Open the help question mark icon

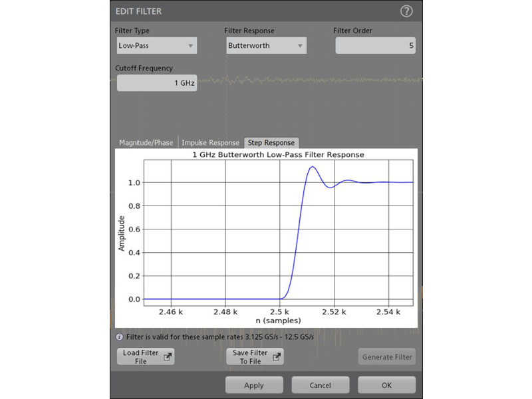(x=406, y=11)
